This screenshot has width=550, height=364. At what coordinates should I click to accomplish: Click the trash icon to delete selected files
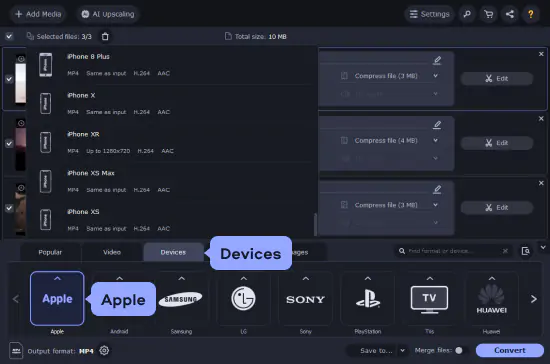105,36
